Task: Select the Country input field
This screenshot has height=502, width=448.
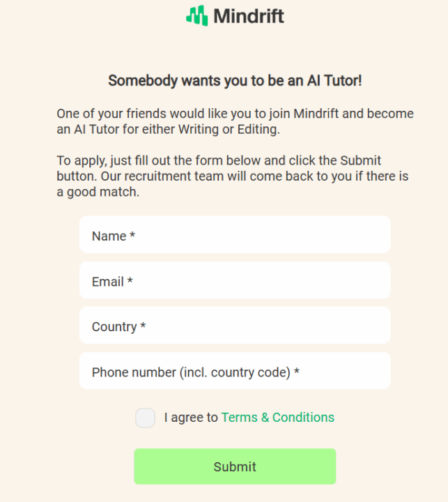Action: click(x=235, y=326)
